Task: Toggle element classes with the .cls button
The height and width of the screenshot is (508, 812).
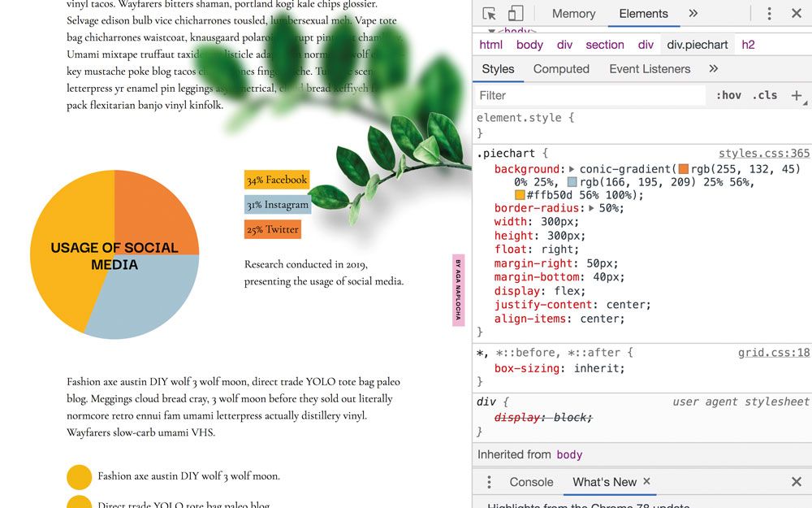Action: click(762, 95)
